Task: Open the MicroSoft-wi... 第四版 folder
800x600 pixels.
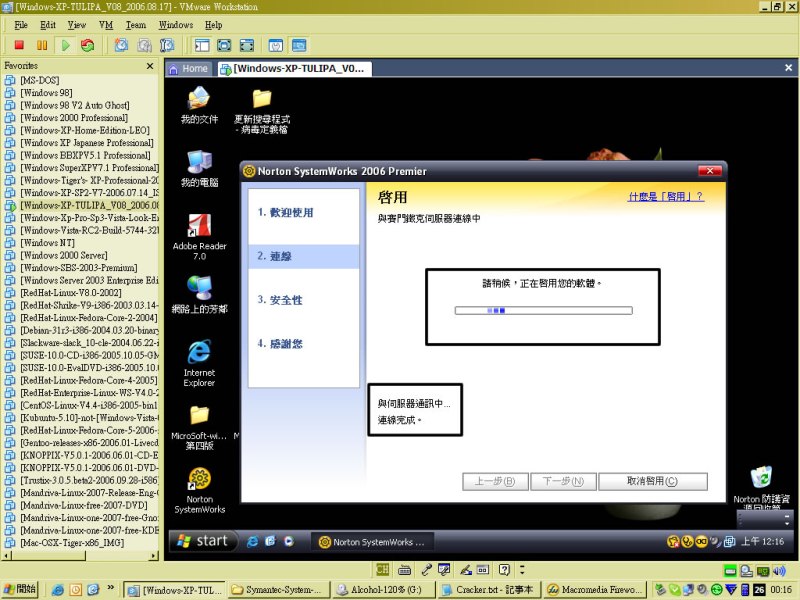Action: pos(199,428)
